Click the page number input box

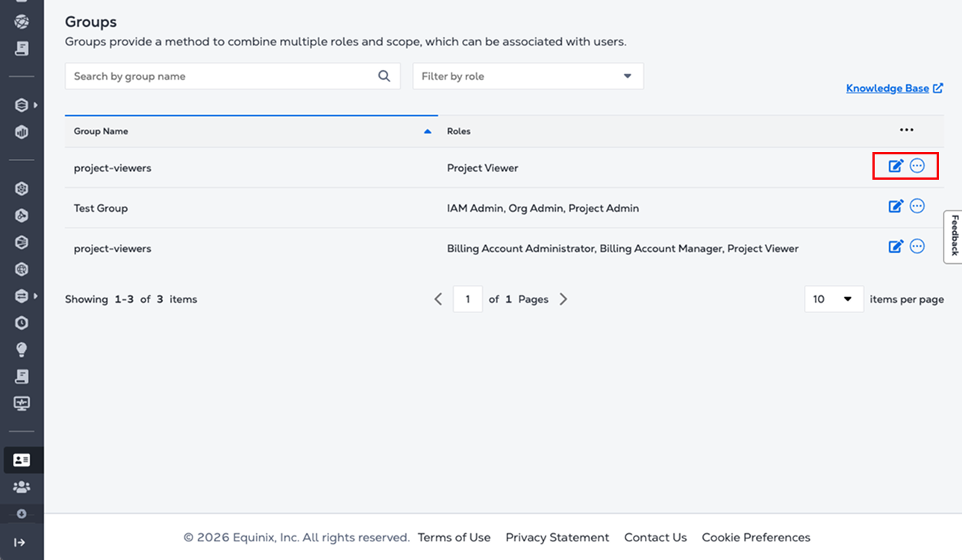(x=468, y=299)
